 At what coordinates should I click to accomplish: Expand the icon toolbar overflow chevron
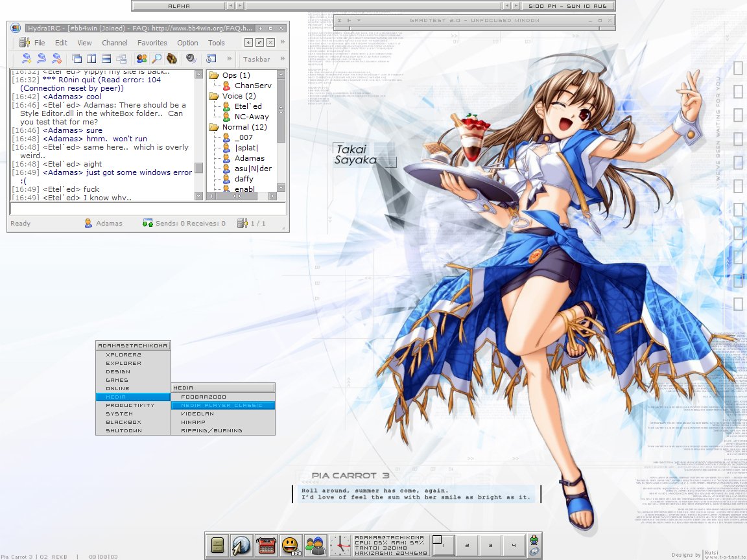[229, 58]
